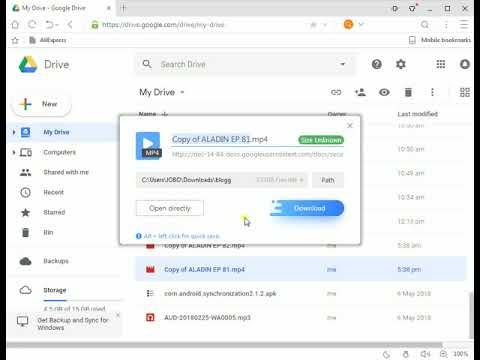Open Storage section
This screenshot has width=480, height=360.
[x=55, y=290]
